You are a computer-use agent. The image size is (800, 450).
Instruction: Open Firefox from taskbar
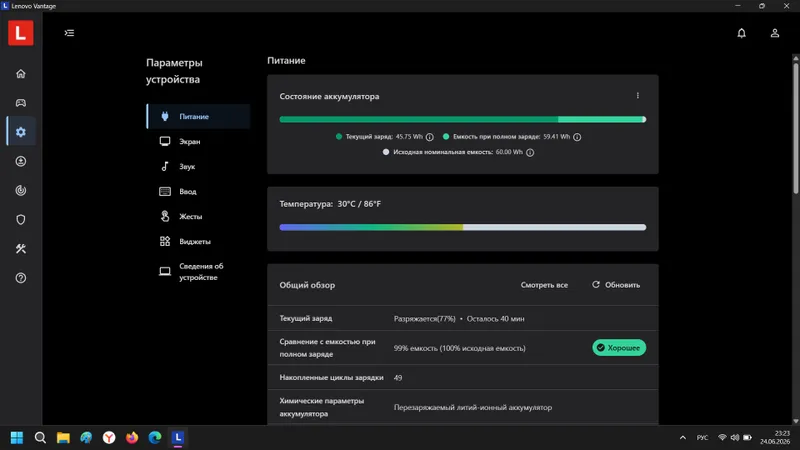pos(132,438)
